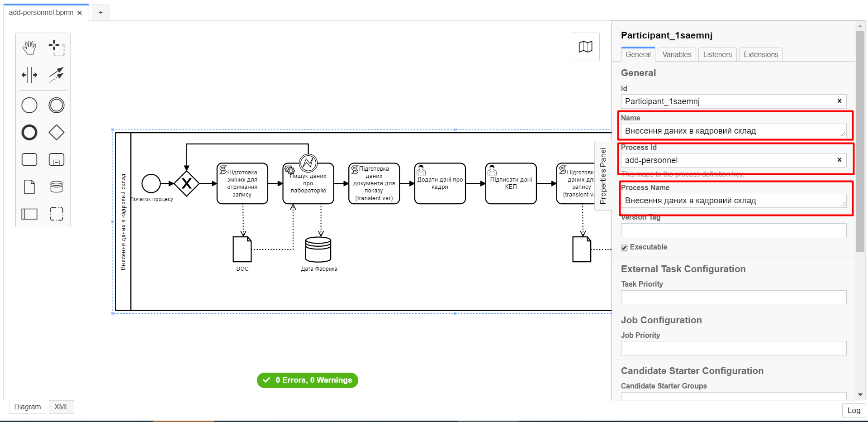Create a Data Store Reference
The height and width of the screenshot is (422, 868).
tap(57, 187)
